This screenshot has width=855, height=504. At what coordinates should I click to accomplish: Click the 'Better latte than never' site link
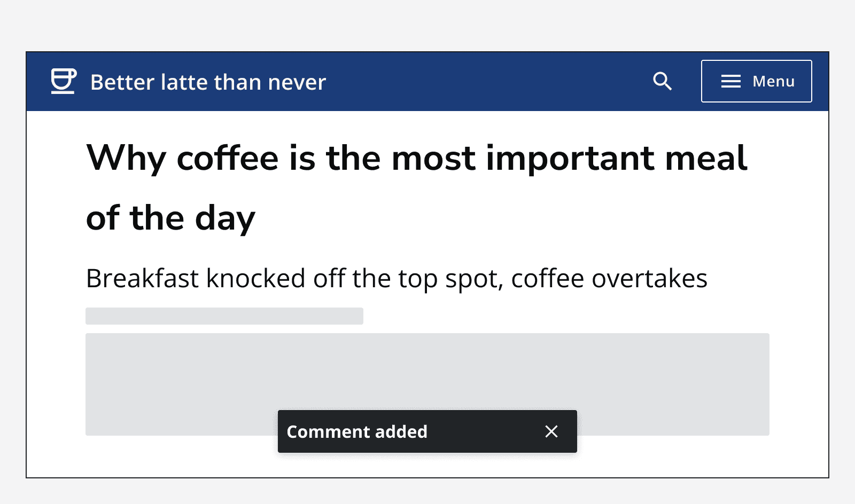pos(207,81)
